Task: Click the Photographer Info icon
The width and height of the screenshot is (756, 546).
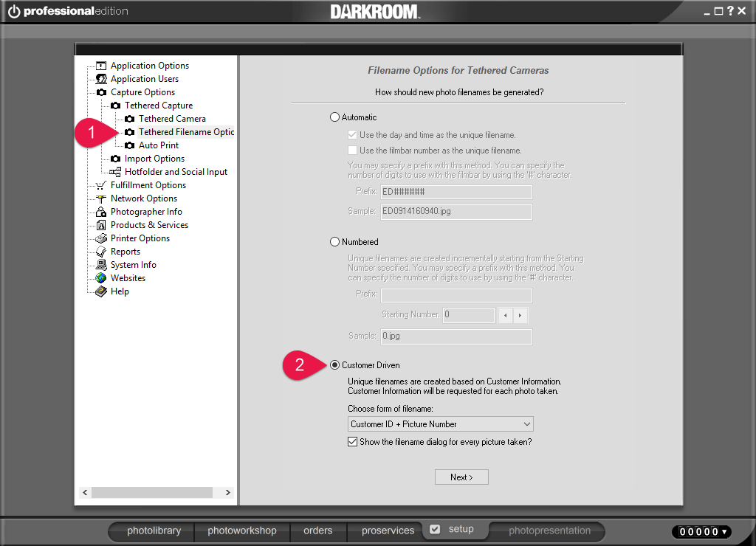Action: [100, 212]
